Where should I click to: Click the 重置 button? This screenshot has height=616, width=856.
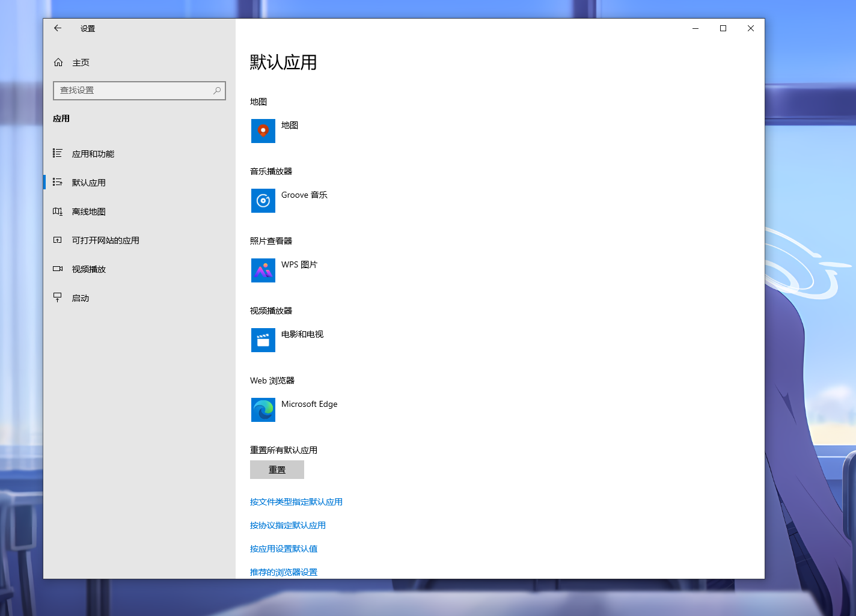coord(277,470)
